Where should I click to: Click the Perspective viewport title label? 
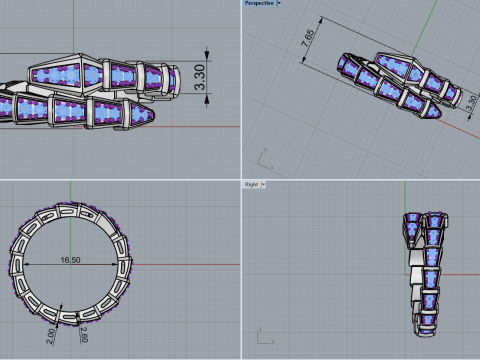click(x=259, y=3)
